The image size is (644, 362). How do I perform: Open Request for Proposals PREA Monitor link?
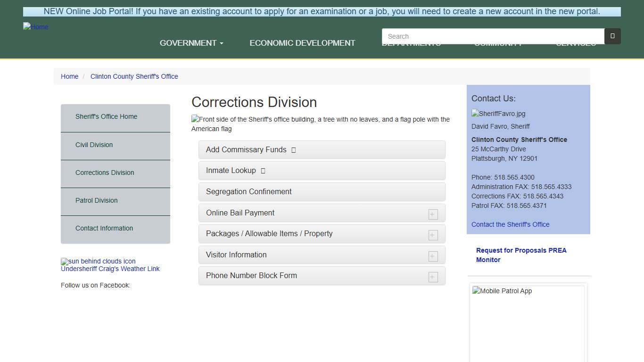point(521,255)
